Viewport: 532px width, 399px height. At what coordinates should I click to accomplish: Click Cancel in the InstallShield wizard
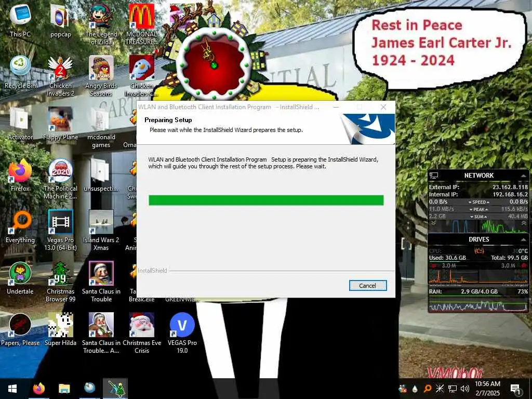pyautogui.click(x=367, y=286)
